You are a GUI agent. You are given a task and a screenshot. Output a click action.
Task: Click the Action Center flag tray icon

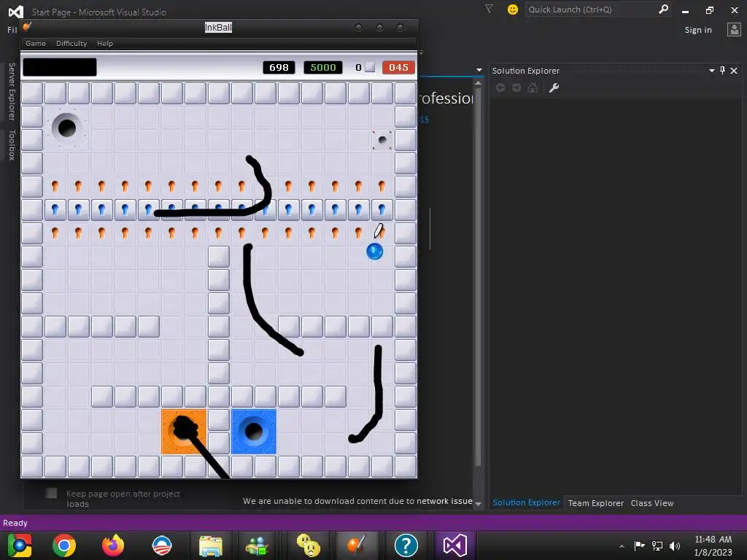(639, 545)
